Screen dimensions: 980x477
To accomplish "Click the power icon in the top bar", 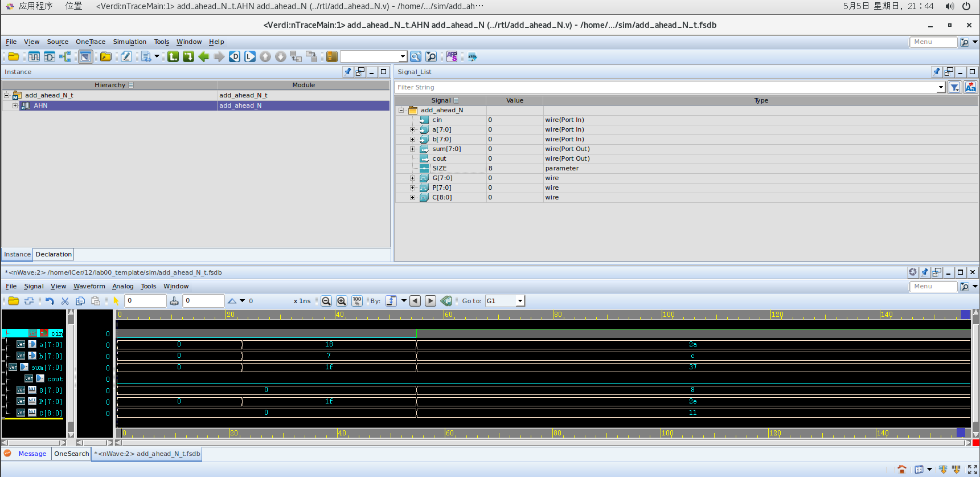I will click(966, 6).
